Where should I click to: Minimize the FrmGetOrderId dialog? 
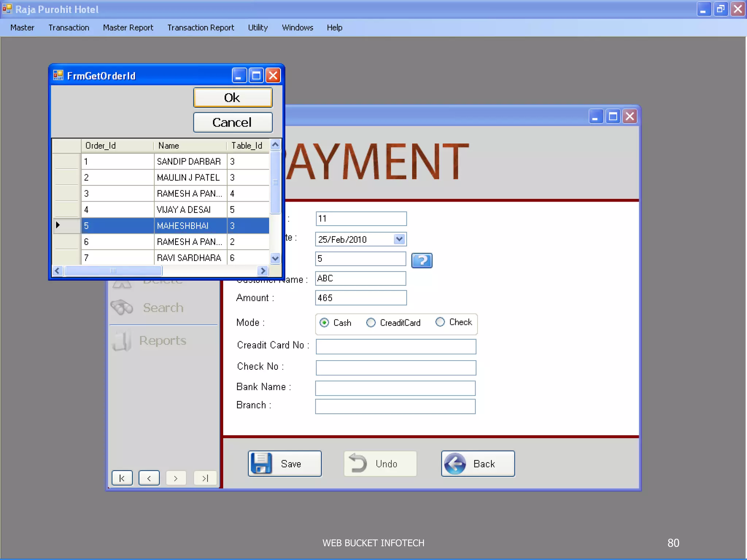pyautogui.click(x=239, y=75)
